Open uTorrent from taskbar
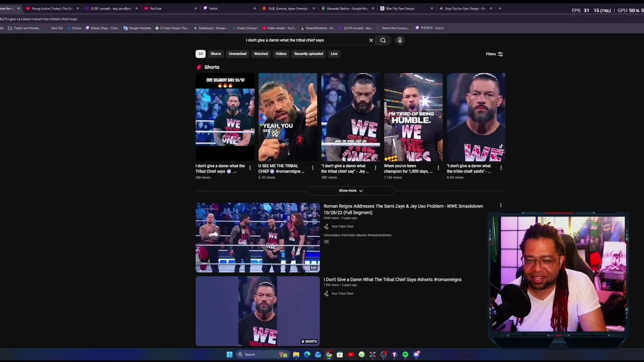The height and width of the screenshot is (362, 644). point(361,354)
